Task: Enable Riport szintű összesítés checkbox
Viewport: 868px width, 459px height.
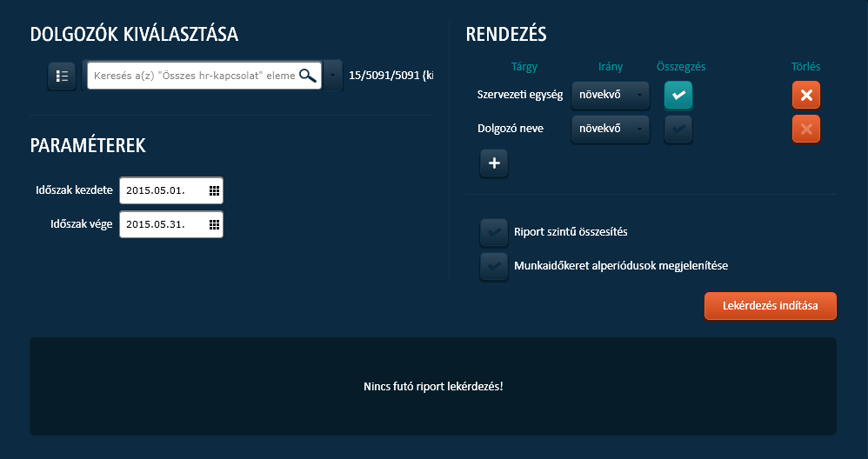Action: (494, 232)
